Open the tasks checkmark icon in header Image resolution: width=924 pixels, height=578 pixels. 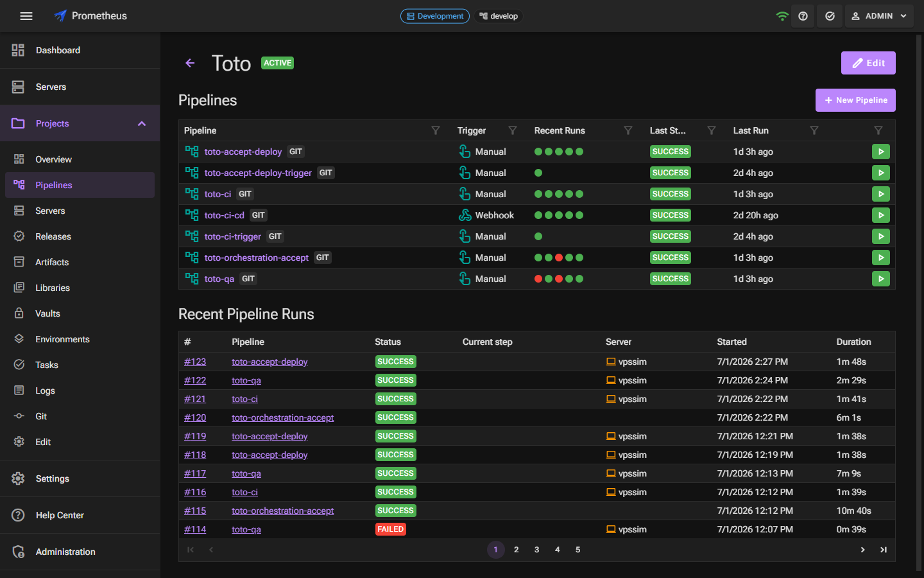pos(830,16)
